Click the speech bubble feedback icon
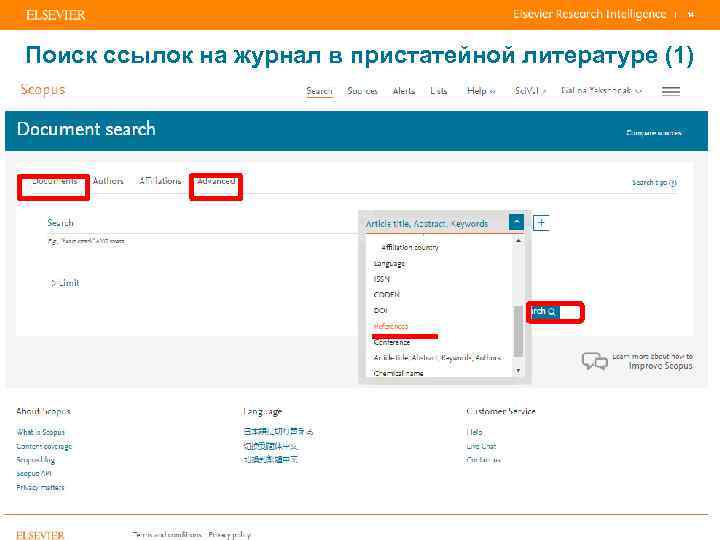This screenshot has width=720, height=540. coord(594,361)
